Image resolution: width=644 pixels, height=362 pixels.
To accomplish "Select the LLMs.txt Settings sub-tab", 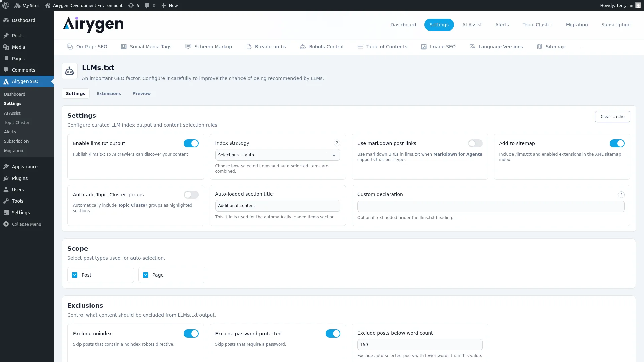I will point(75,94).
